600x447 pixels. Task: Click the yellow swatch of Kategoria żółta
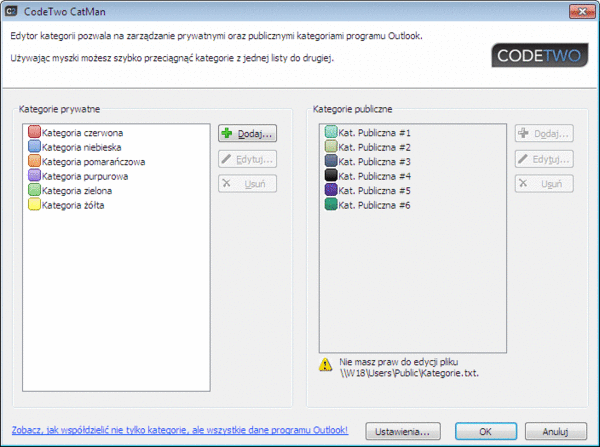pyautogui.click(x=34, y=205)
